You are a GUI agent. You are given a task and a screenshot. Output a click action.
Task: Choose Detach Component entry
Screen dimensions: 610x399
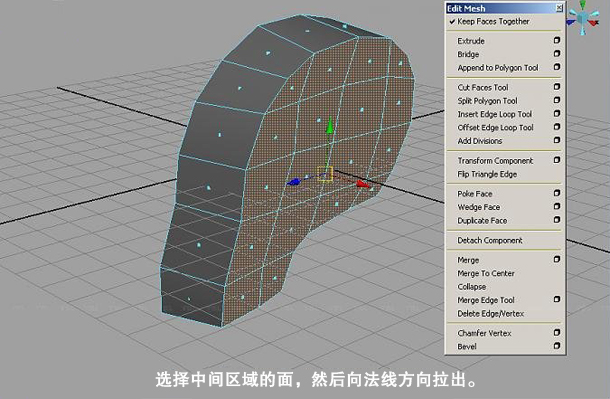point(490,240)
